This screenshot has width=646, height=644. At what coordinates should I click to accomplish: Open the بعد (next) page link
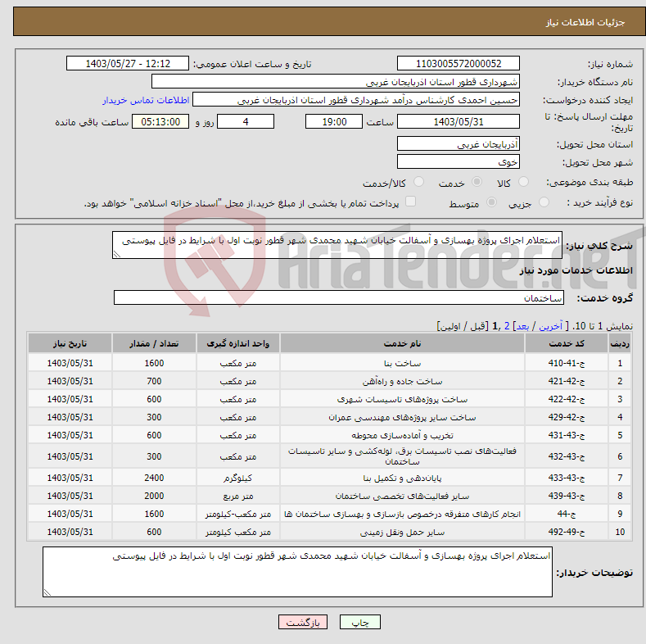[522, 326]
